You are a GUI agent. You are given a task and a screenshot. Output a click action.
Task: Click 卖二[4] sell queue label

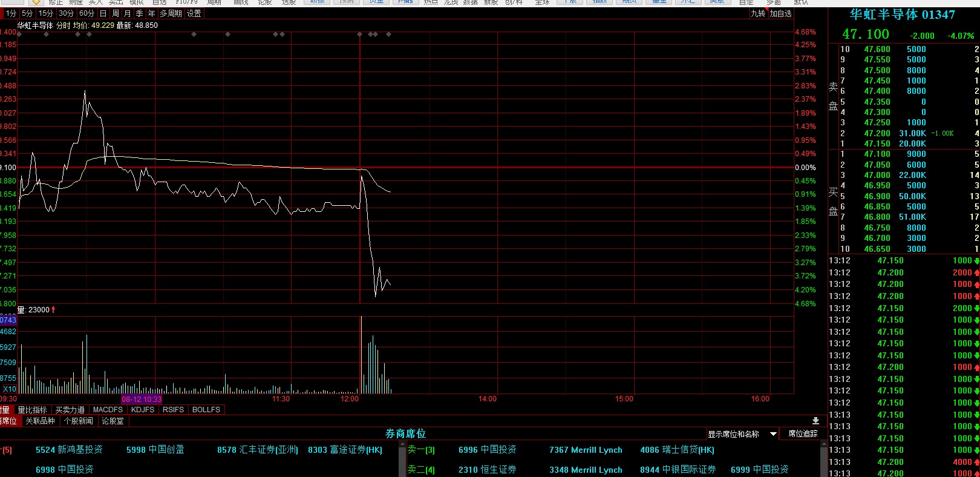pyautogui.click(x=421, y=469)
